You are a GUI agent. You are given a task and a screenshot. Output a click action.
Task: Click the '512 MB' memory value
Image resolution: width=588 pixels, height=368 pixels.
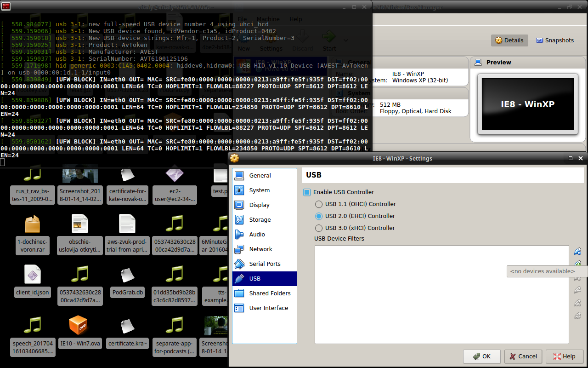(x=390, y=104)
